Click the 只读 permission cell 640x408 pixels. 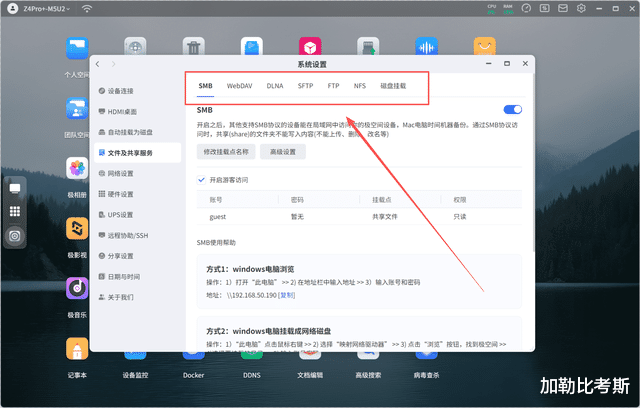pyautogui.click(x=460, y=217)
